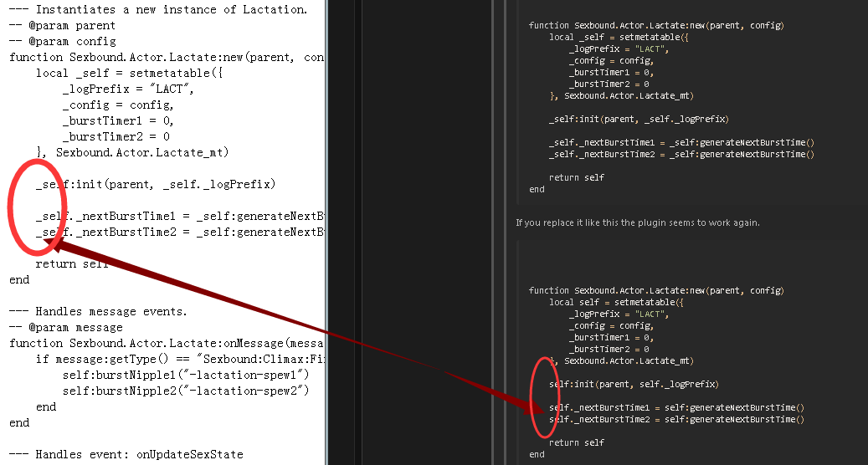Click '_config = config,' line in the left editor
Viewport: 868px width, 465px height.
(118, 105)
